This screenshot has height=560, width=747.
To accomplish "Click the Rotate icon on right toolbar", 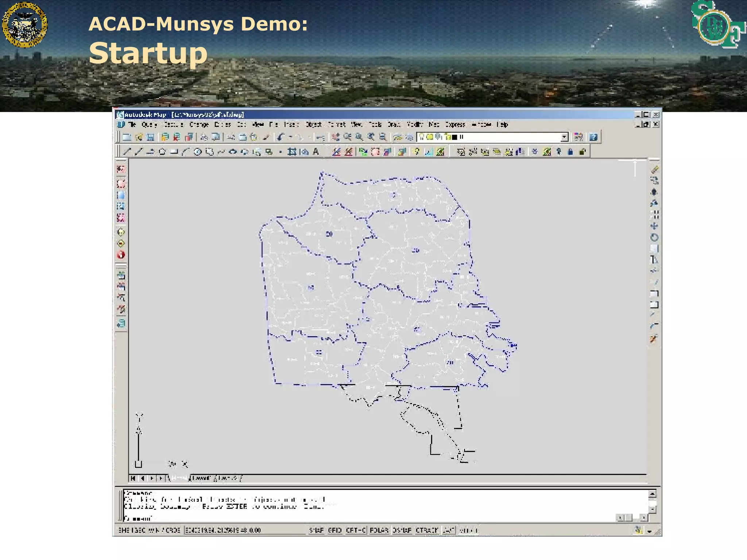I will click(654, 237).
